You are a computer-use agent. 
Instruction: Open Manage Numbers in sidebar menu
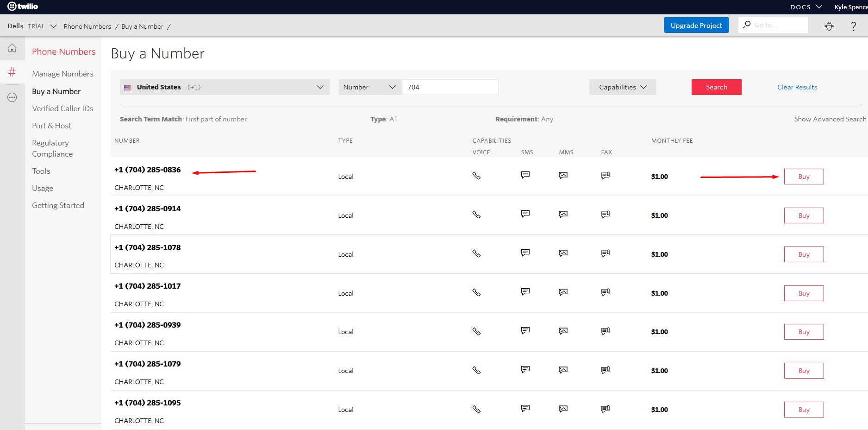coord(62,74)
